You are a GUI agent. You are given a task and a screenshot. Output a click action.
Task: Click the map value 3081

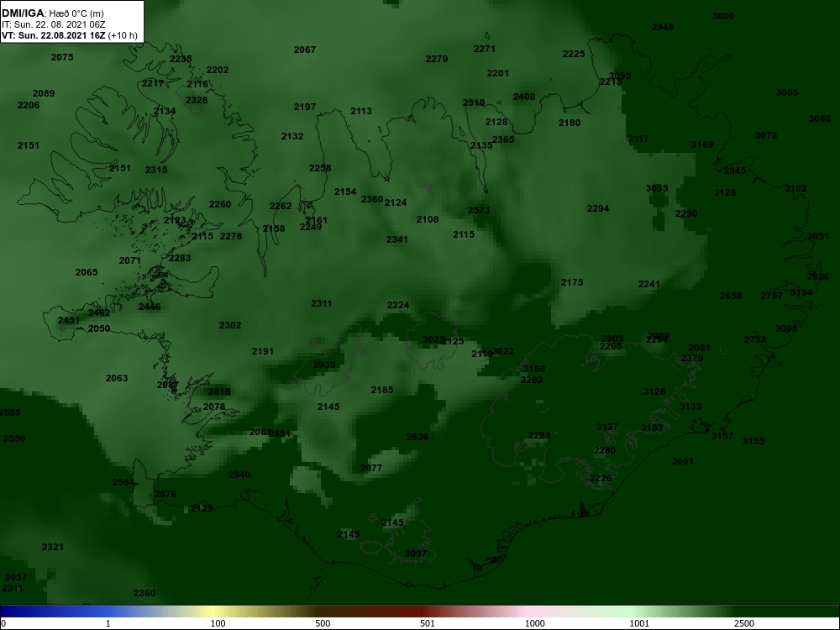click(x=682, y=461)
